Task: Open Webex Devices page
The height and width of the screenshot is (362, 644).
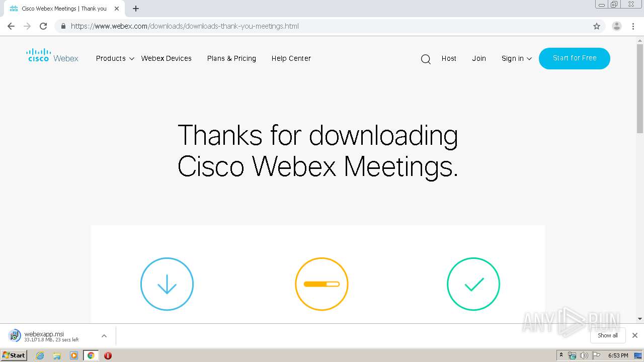Action: (x=167, y=58)
